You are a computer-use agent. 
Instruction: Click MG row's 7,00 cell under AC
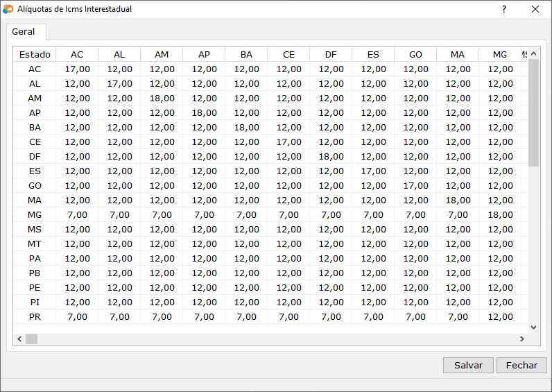77,215
